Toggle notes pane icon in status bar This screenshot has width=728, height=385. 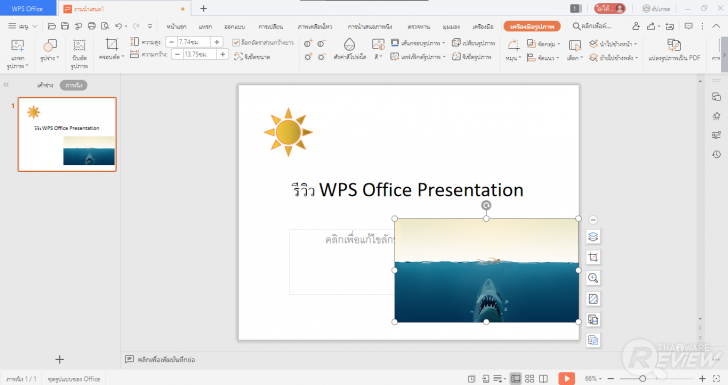coord(500,379)
